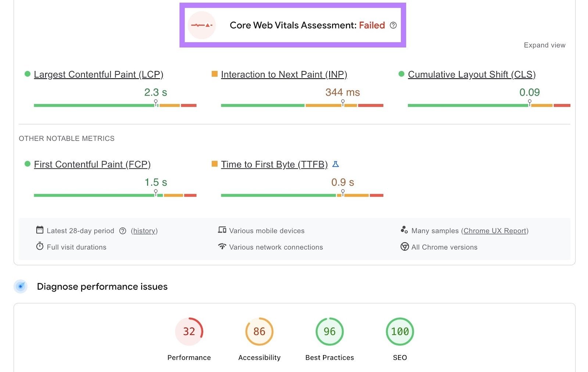Click the stopwatch icon for full visit durations
Image resolution: width=588 pixels, height=372 pixels.
coord(40,247)
